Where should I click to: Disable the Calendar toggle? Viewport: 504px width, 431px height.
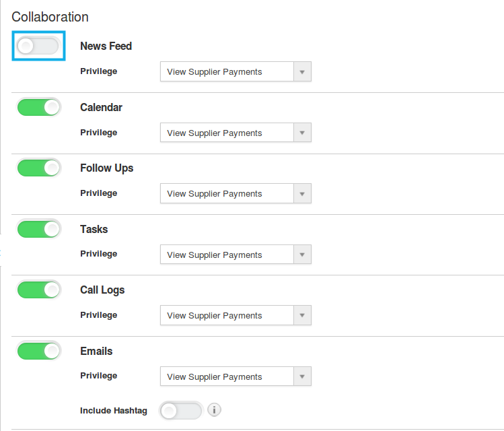pos(38,107)
